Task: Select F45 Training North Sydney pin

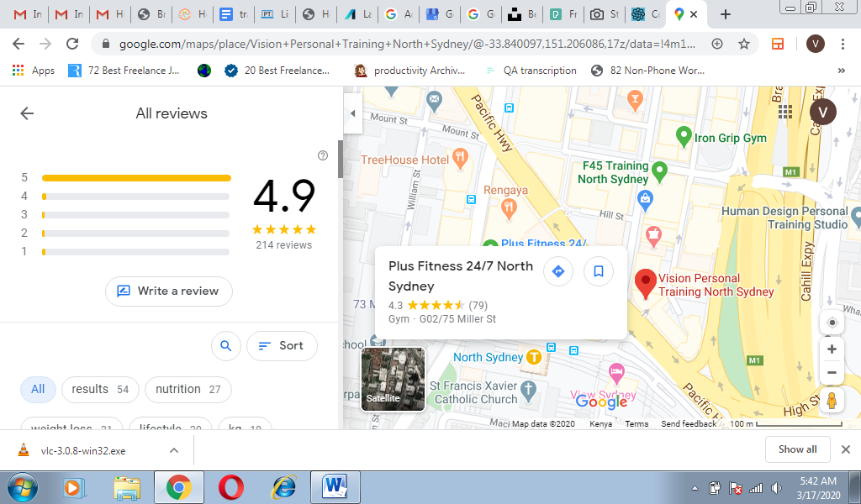Action: click(659, 171)
